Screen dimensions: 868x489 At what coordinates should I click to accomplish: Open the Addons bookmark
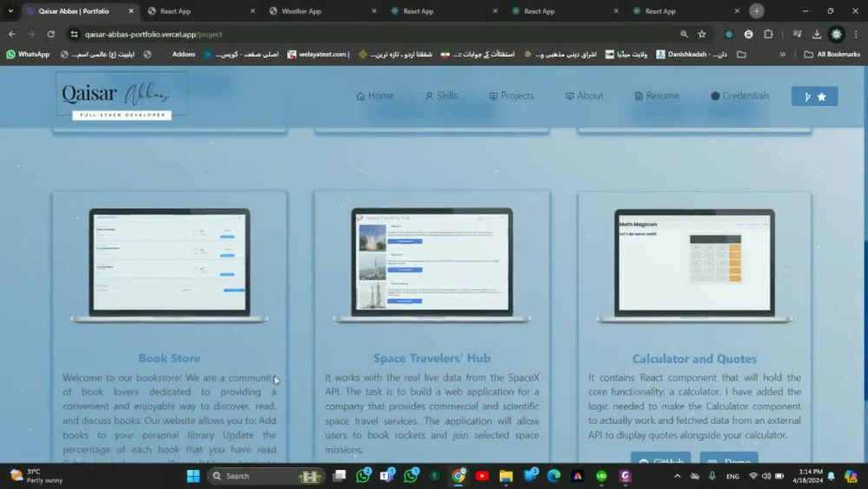tap(183, 54)
